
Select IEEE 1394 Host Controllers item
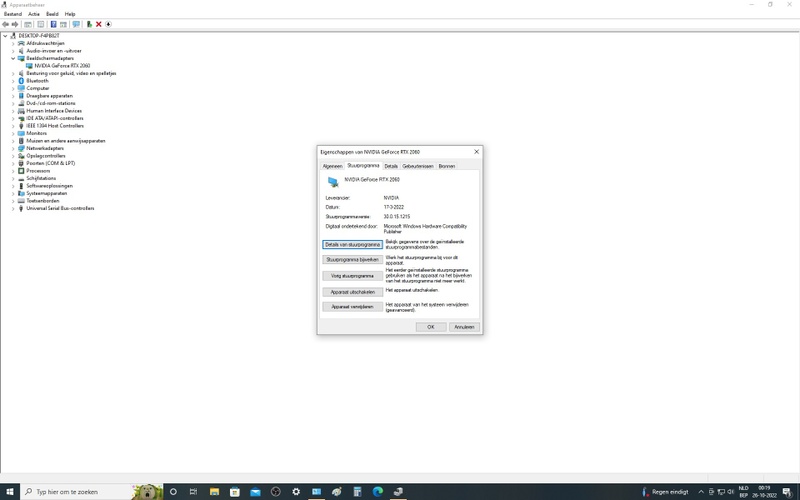[55, 126]
